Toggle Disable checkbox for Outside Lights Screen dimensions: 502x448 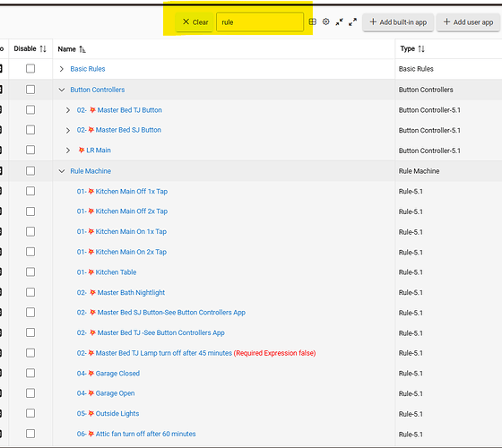30,413
